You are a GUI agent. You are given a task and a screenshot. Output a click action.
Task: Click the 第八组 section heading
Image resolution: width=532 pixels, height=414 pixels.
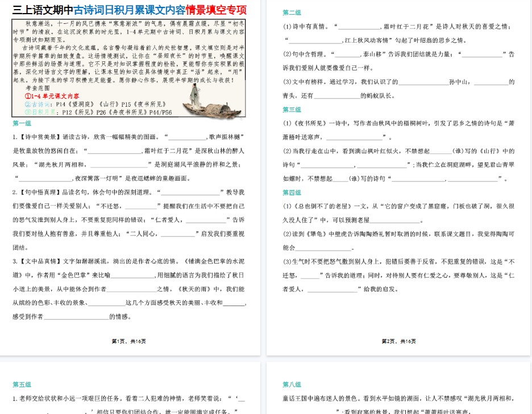click(x=292, y=384)
